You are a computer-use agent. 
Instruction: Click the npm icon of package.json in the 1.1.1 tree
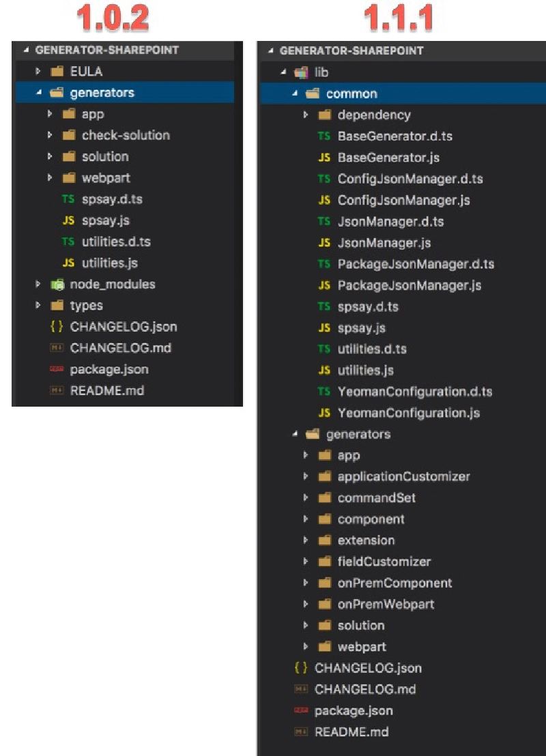301,711
